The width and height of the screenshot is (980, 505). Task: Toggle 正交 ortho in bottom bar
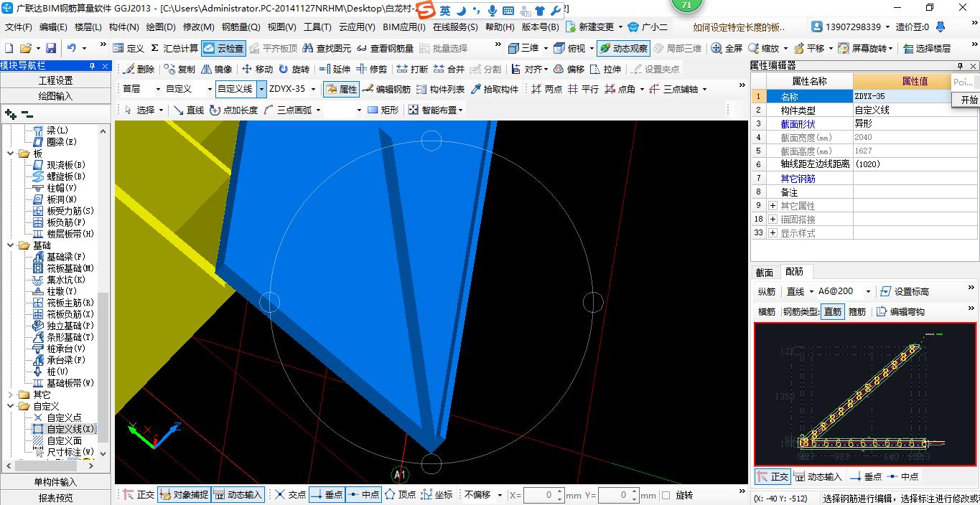pyautogui.click(x=139, y=495)
